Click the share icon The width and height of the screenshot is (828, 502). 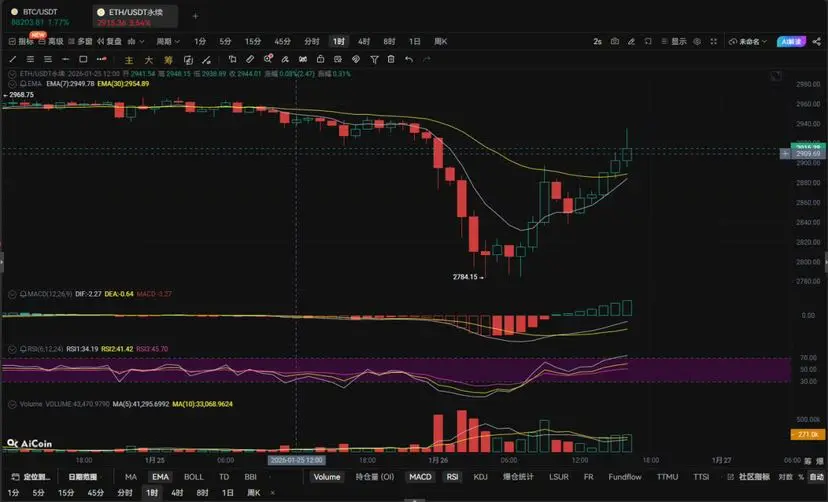[817, 41]
